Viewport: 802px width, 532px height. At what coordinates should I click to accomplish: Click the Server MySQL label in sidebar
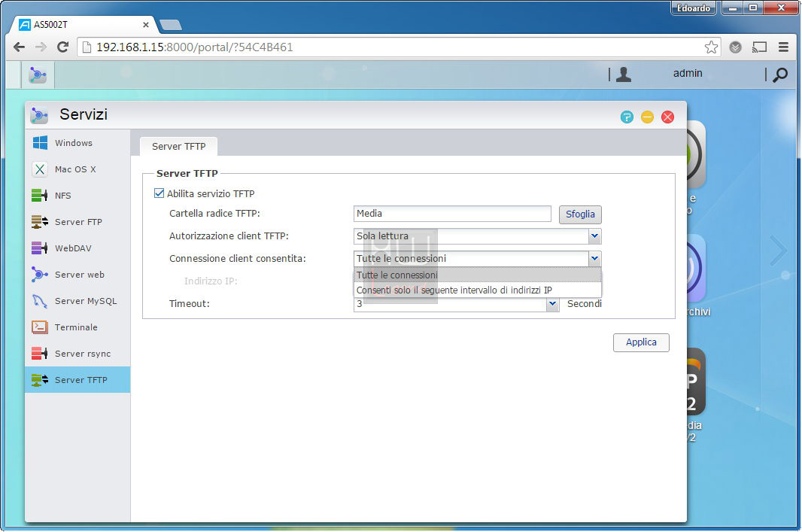tap(86, 301)
